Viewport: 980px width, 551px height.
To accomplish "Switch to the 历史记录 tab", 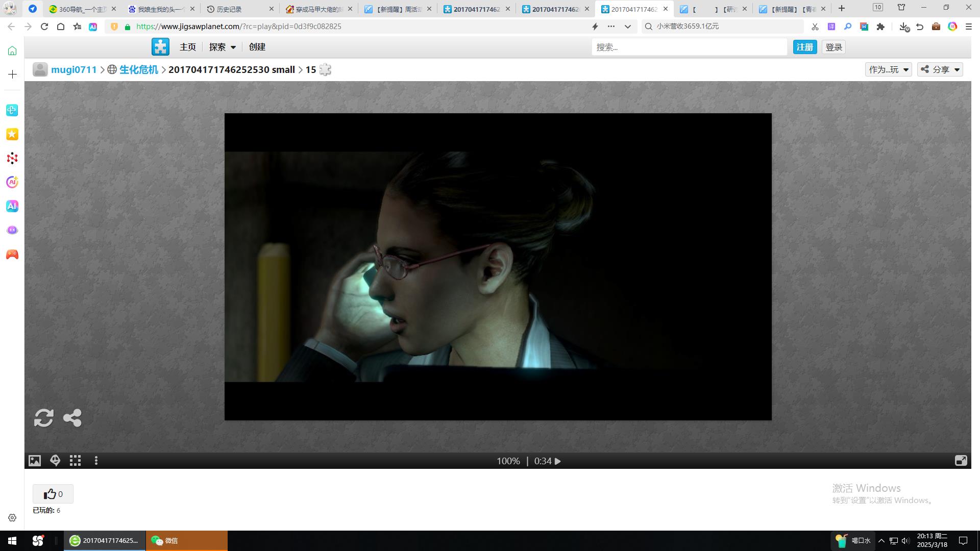I will point(239,9).
